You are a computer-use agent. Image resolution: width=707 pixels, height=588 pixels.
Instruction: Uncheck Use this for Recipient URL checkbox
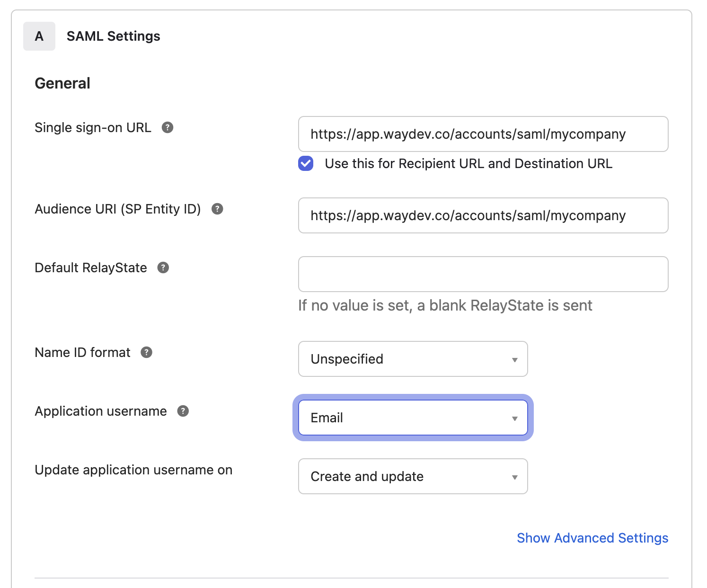click(x=306, y=163)
